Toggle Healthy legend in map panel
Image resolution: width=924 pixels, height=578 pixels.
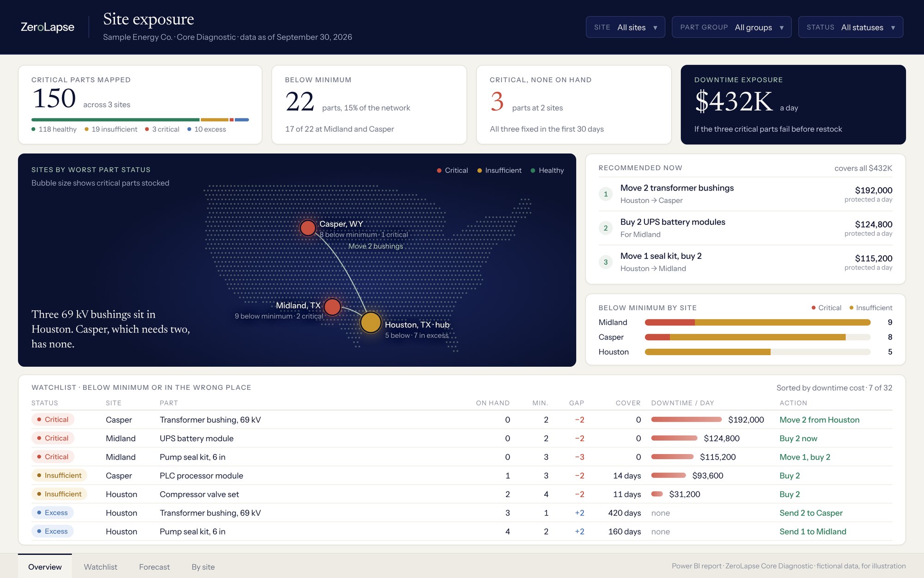(547, 170)
